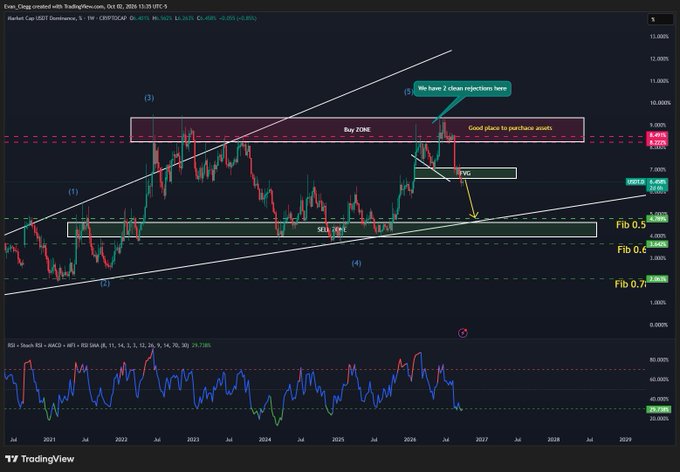Click the 2023 label on time axis

pos(193,439)
